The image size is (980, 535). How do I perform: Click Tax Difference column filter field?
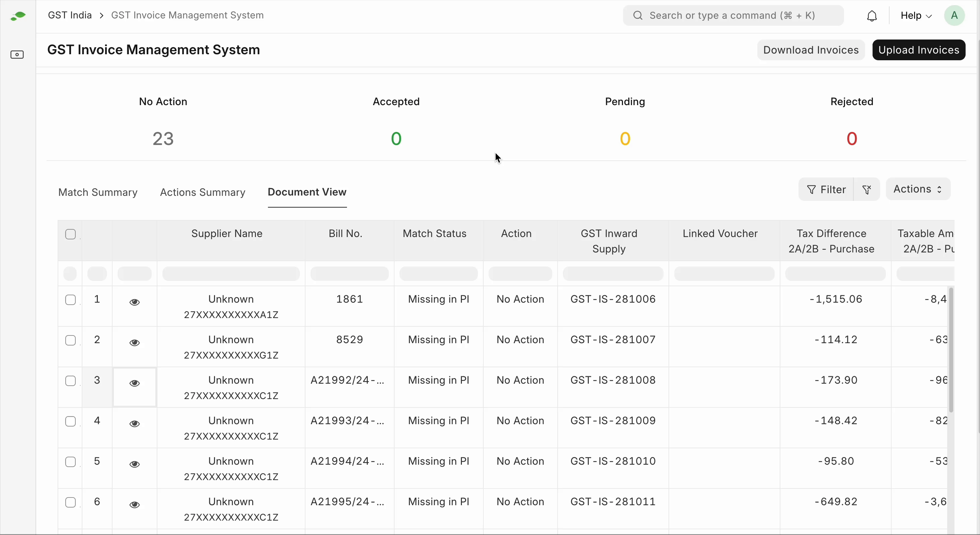coord(835,274)
